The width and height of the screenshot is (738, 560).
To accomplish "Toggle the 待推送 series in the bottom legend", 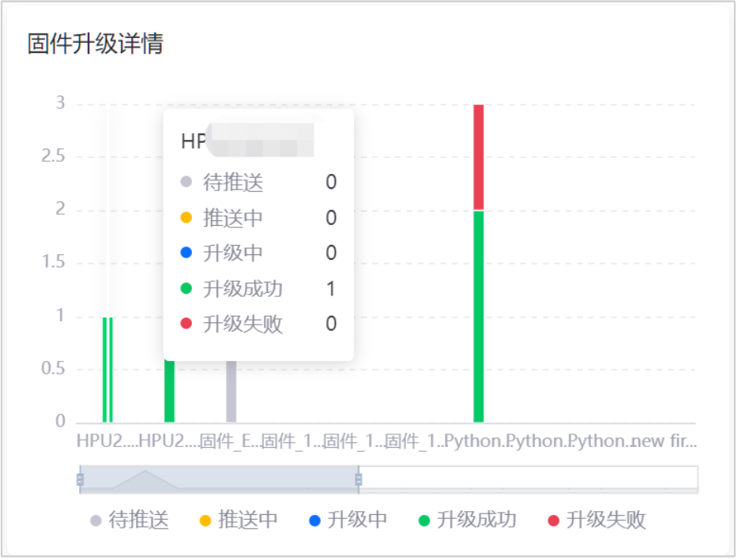I will pyautogui.click(x=130, y=520).
